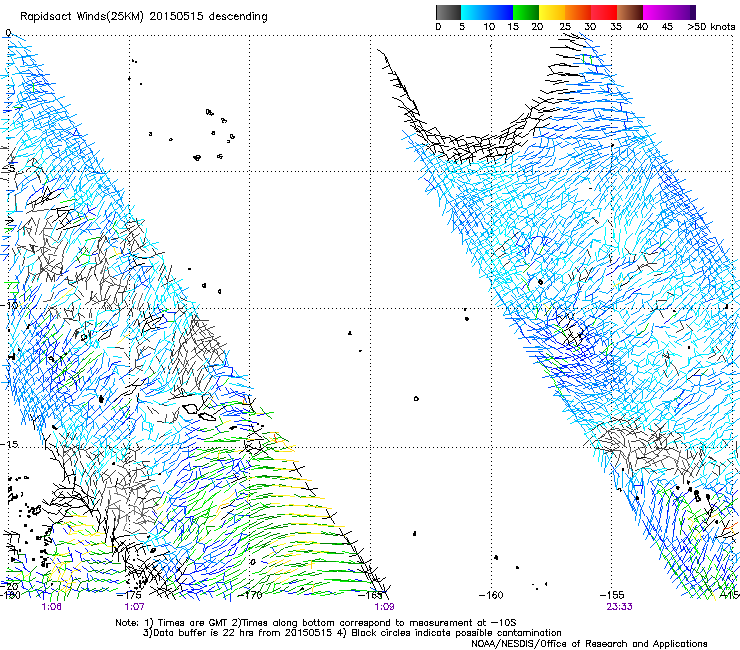The width and height of the screenshot is (740, 650).
Task: Click the '0' latitude label at top left
Action: [x=8, y=33]
